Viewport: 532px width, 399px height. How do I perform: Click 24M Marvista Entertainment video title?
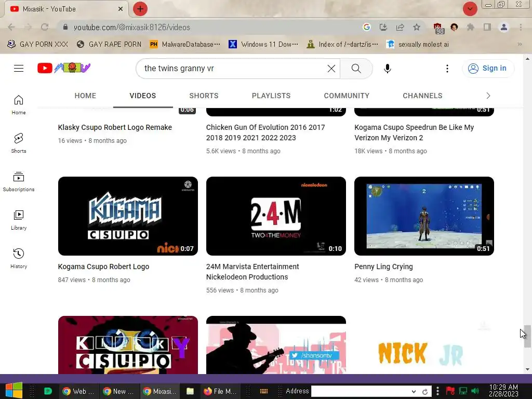pyautogui.click(x=252, y=272)
